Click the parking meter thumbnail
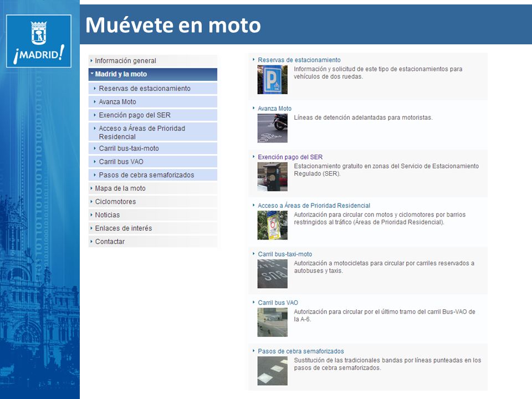This screenshot has width=532, height=399. [x=273, y=177]
